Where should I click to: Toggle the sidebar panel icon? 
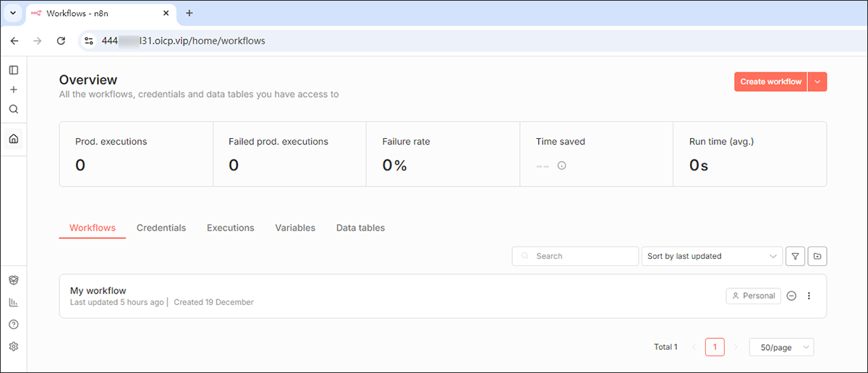click(14, 70)
